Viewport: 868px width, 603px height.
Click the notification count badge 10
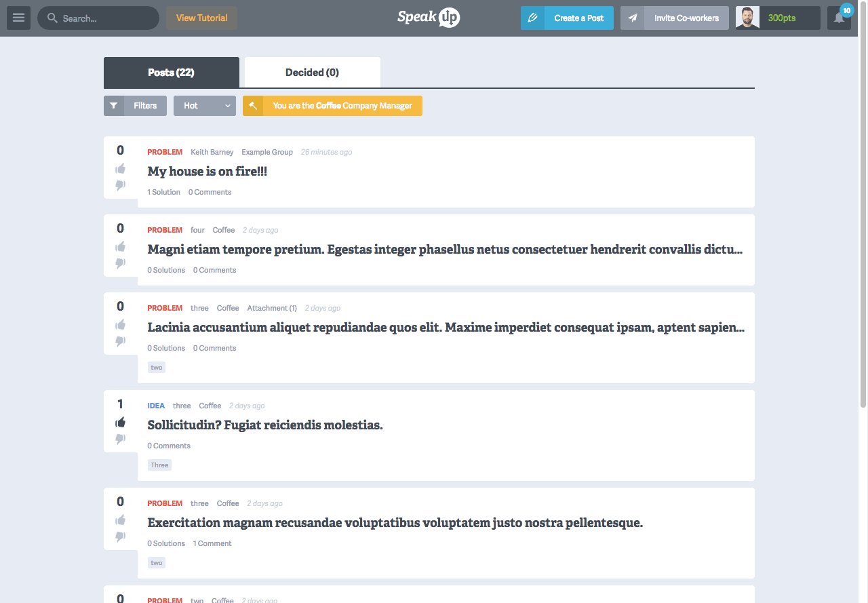click(x=846, y=10)
